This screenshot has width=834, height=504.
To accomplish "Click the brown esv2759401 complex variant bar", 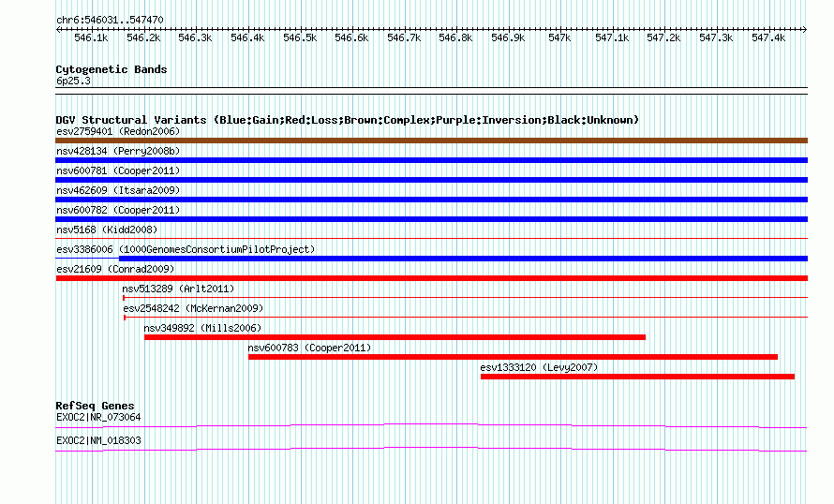I will pyautogui.click(x=431, y=141).
